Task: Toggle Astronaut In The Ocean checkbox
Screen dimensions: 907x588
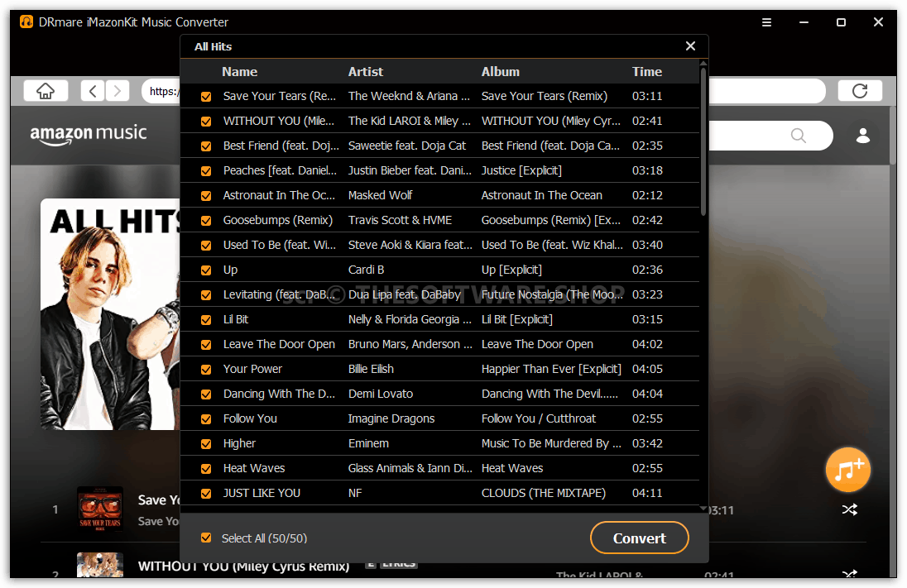Action: (x=206, y=196)
